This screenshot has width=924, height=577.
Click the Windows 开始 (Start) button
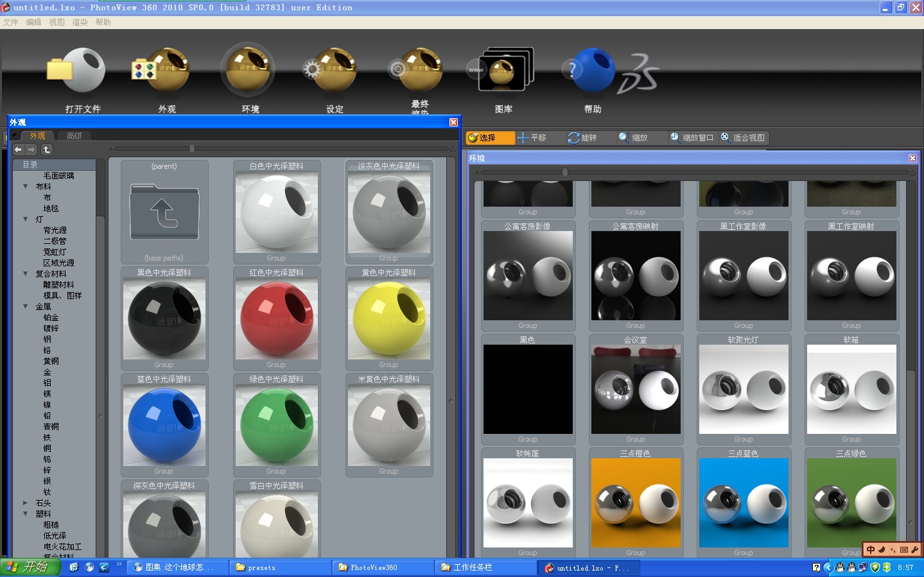coord(30,567)
